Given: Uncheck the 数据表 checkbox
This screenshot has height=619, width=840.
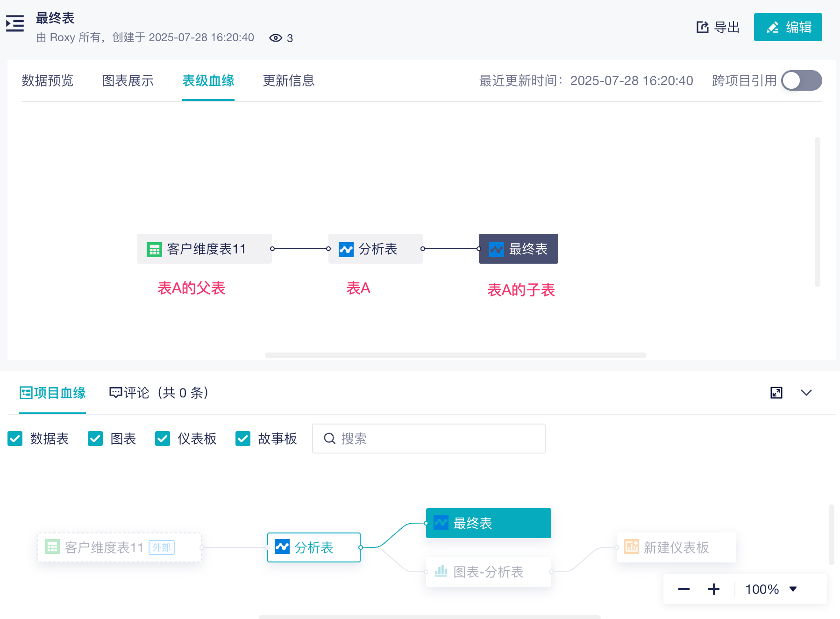Looking at the screenshot, I should [15, 439].
